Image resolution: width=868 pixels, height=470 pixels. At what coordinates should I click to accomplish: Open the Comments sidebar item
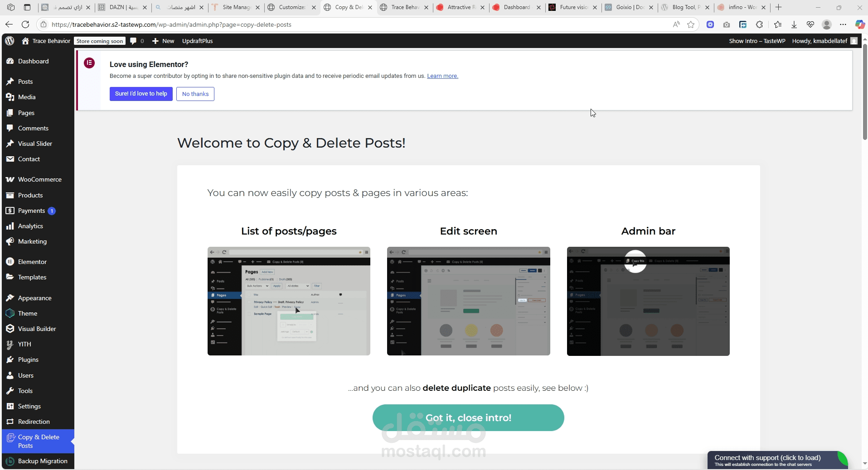38,128
